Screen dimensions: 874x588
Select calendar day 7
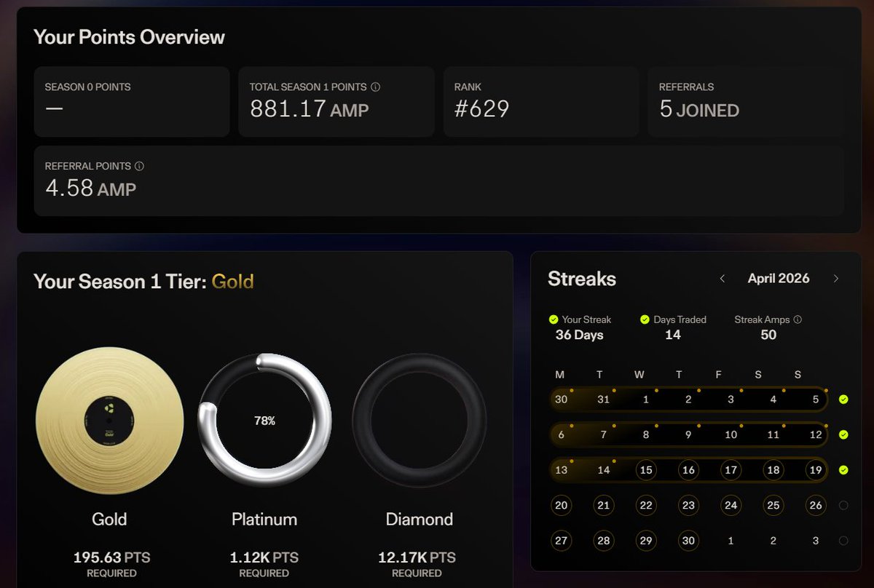603,434
